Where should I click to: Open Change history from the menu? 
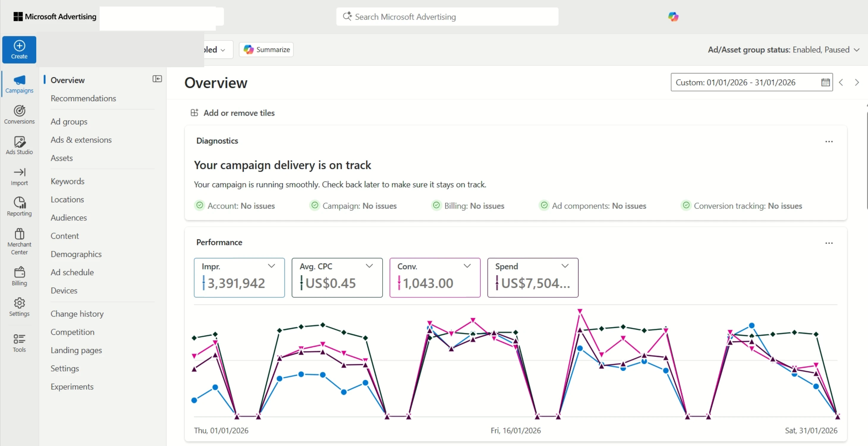(77, 314)
